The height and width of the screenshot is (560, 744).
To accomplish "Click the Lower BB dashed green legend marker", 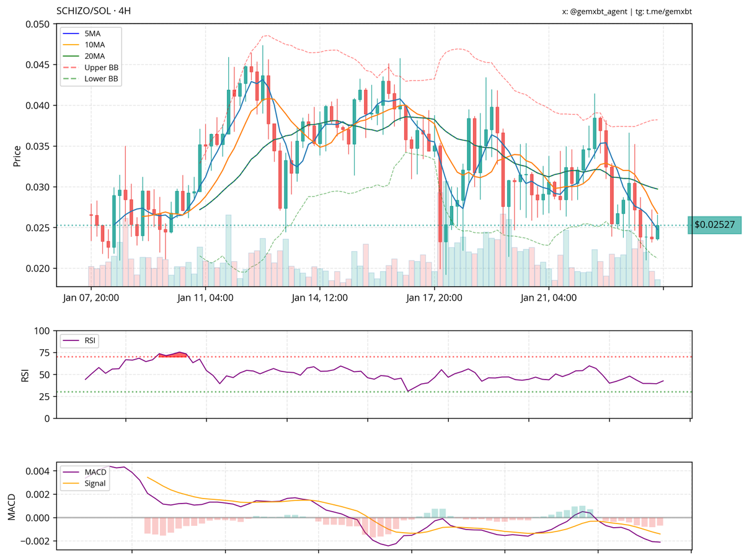I will 70,79.
